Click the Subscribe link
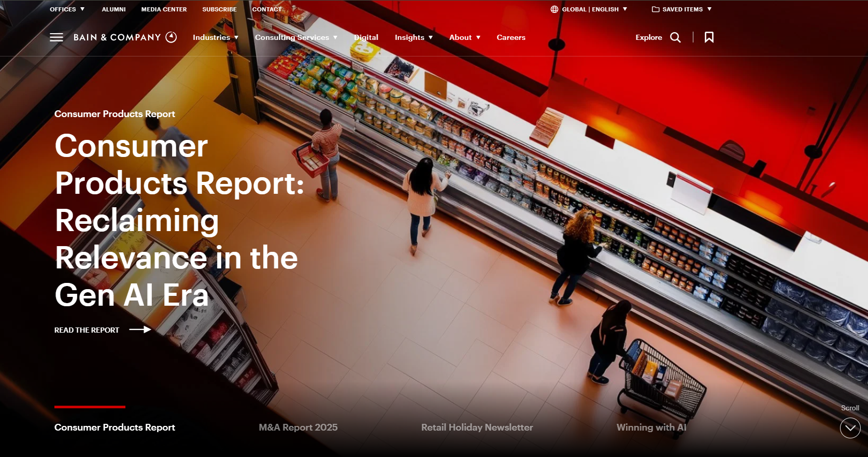The height and width of the screenshot is (457, 868). (219, 9)
